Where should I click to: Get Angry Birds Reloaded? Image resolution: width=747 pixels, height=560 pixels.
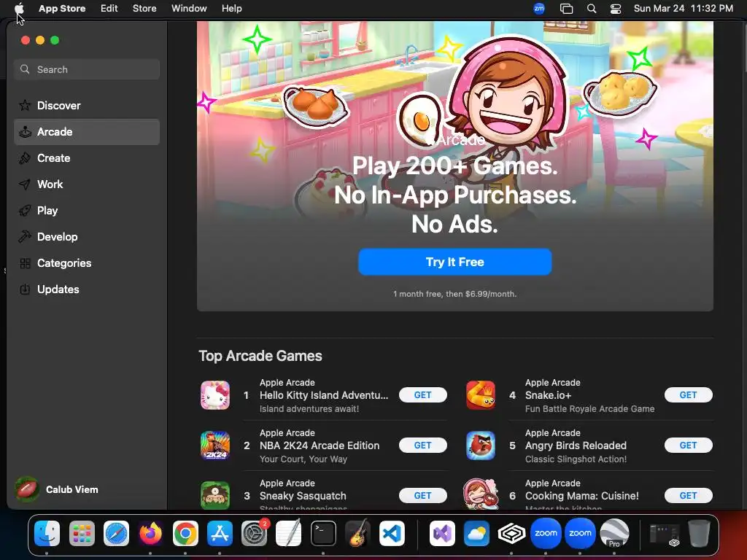coord(689,446)
